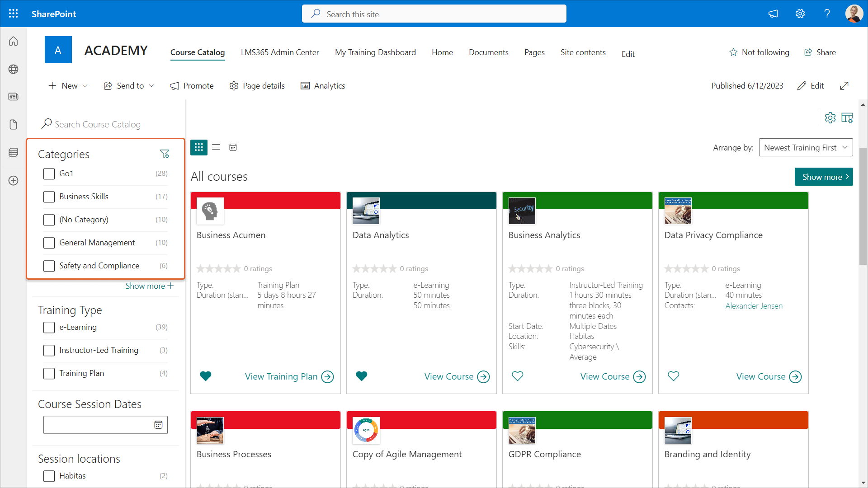Open the LMS365 Admin Center tab
This screenshot has height=488, width=868.
[279, 52]
